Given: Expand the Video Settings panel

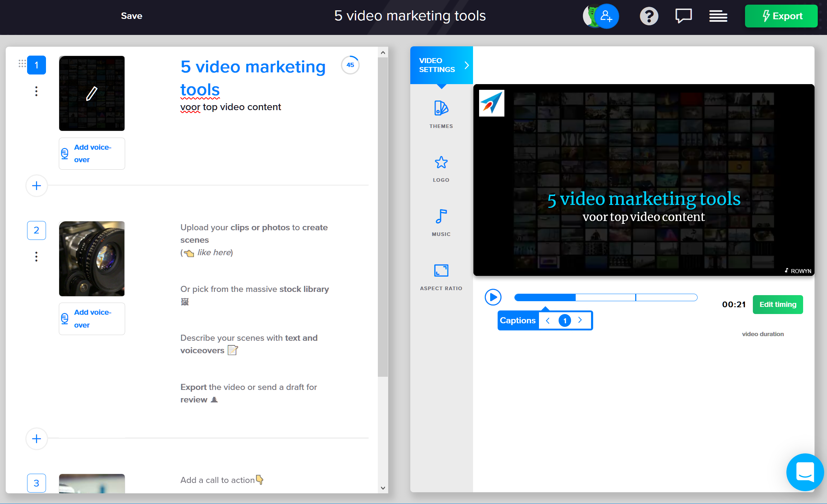Looking at the screenshot, I should [441, 65].
